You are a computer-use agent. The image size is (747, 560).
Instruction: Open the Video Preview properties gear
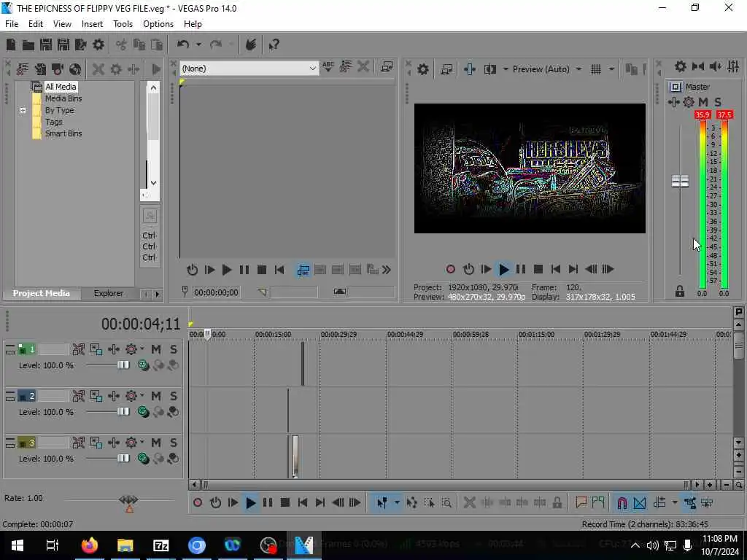click(x=422, y=69)
